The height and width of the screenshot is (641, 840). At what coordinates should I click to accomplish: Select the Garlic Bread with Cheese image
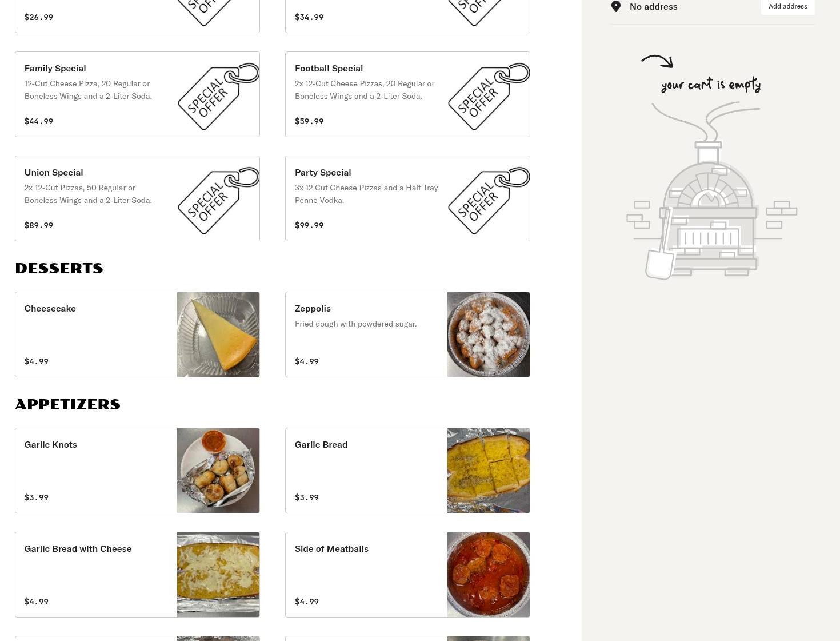[x=218, y=575]
